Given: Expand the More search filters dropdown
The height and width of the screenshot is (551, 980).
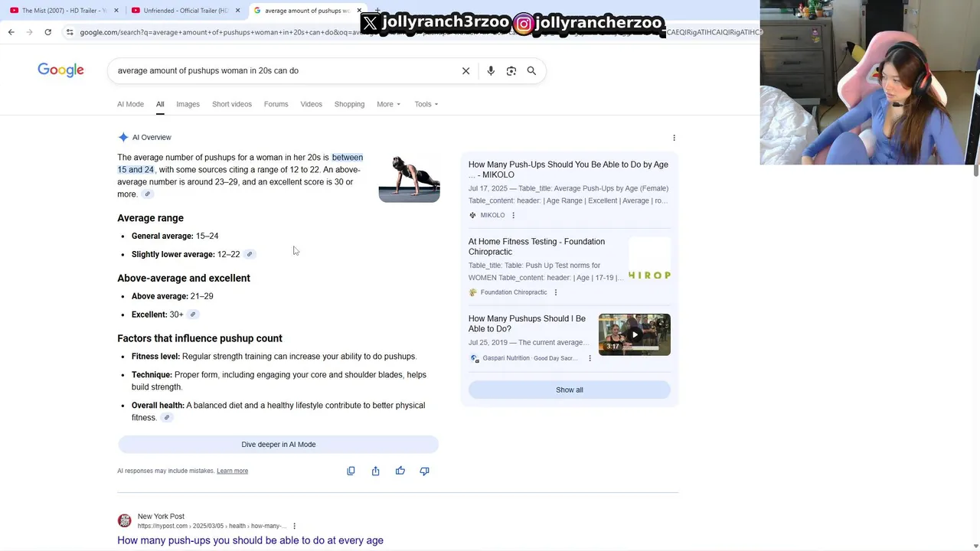Looking at the screenshot, I should click(388, 104).
